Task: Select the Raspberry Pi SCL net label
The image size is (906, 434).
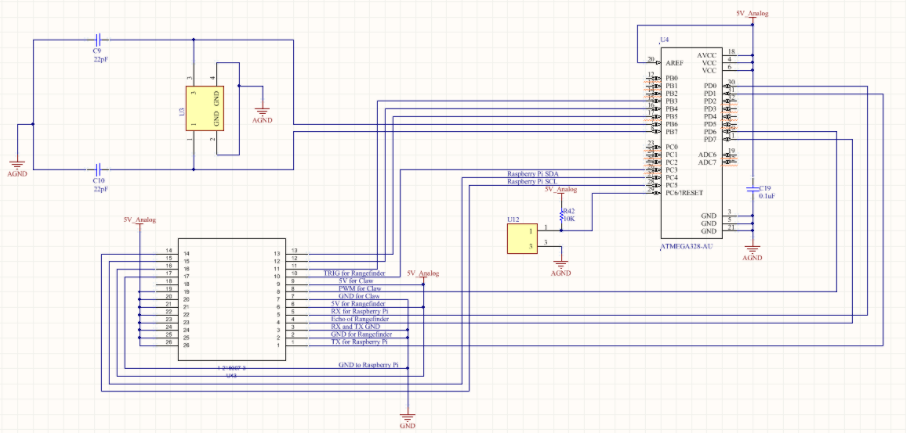Action: click(532, 182)
